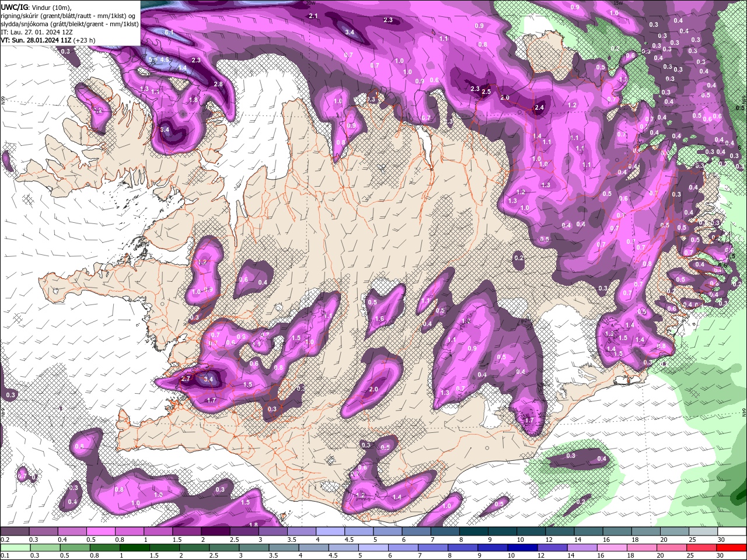Click the UWC/IG title text
Screen dimensions: 747x560
[14, 6]
